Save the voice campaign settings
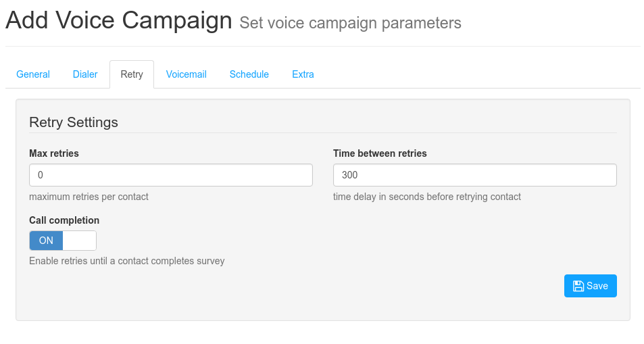The height and width of the screenshot is (344, 644). [590, 286]
